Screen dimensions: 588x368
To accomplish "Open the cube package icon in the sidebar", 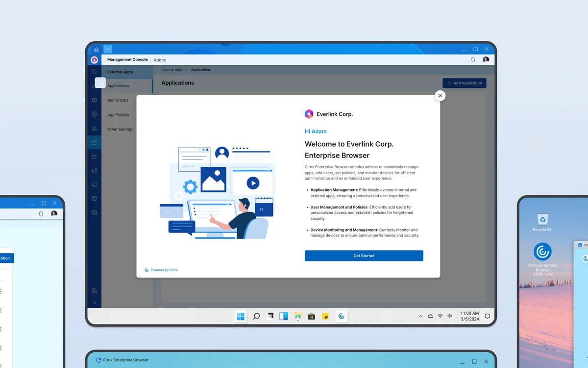I will 95,199.
